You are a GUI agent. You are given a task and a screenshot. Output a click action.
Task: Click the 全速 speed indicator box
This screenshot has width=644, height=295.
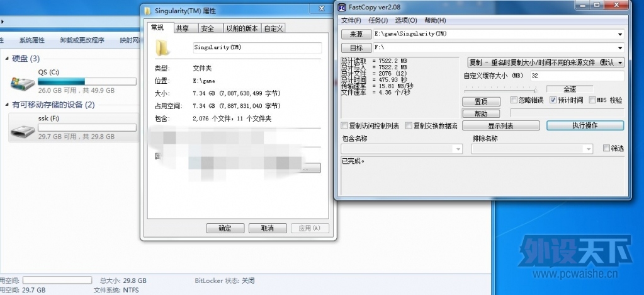pyautogui.click(x=570, y=89)
